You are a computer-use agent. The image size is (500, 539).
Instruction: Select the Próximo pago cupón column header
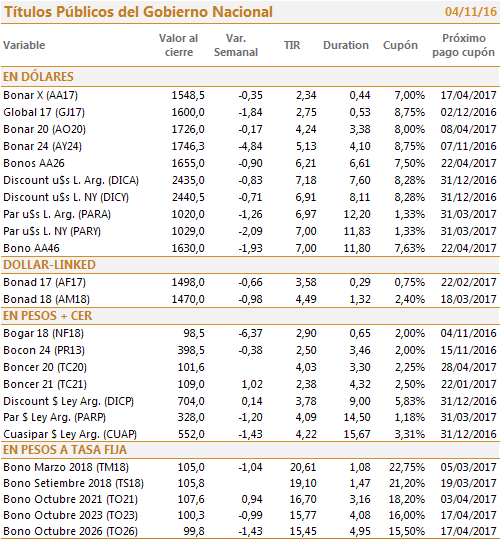tap(463, 45)
